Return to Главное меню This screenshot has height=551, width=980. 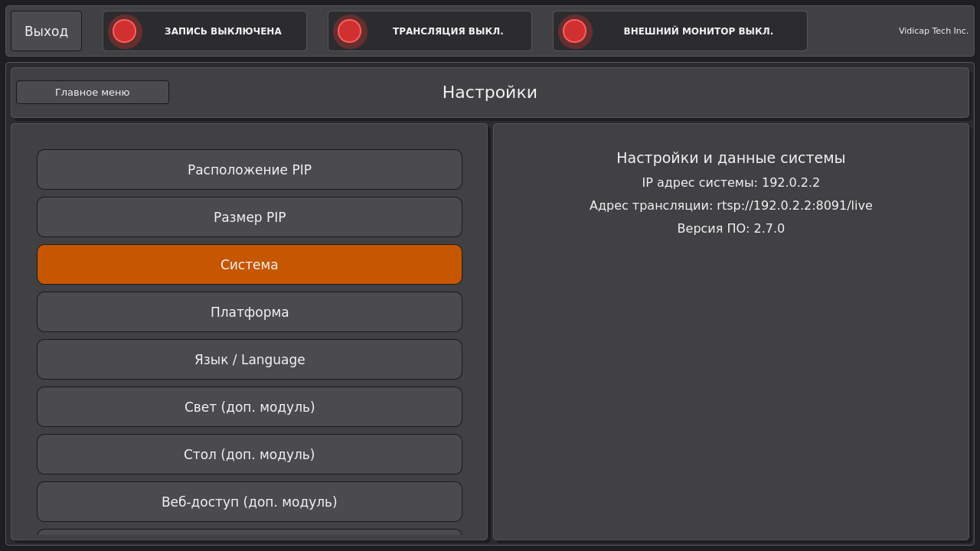(x=93, y=93)
